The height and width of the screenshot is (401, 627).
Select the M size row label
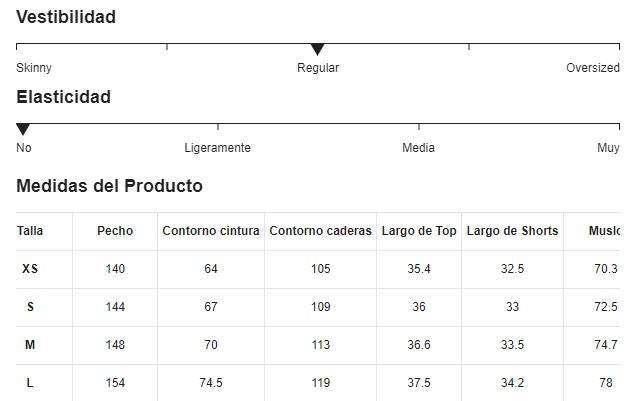tap(30, 345)
